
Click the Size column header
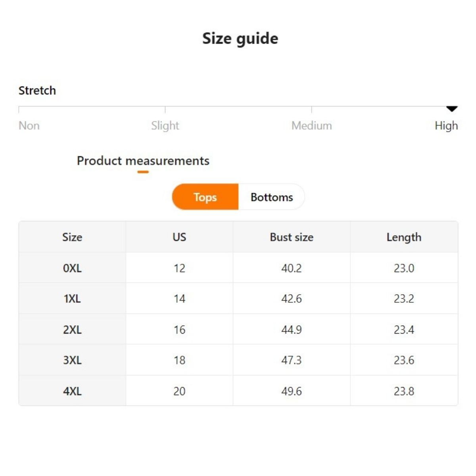pyautogui.click(x=72, y=237)
